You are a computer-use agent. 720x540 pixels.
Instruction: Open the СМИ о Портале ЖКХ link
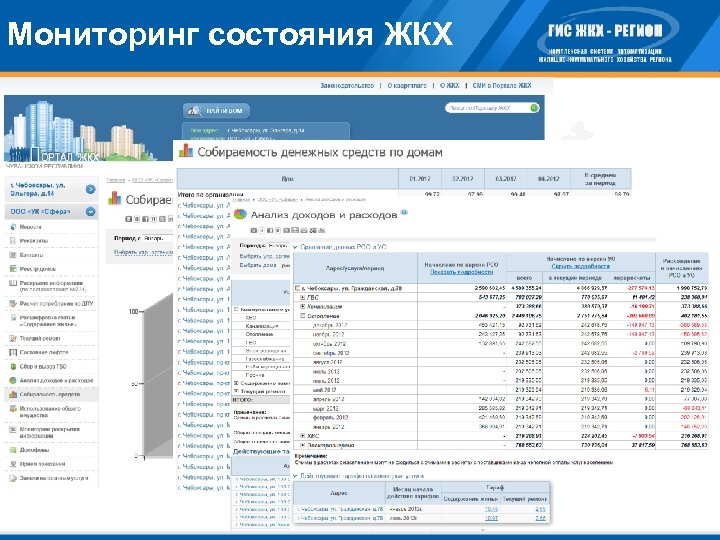(x=502, y=86)
